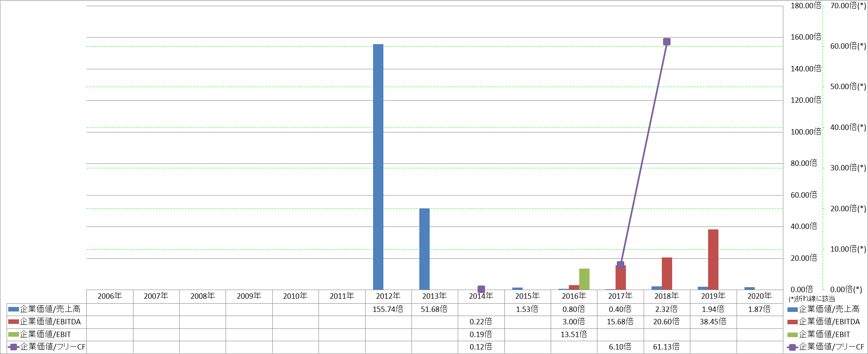Image resolution: width=868 pixels, height=354 pixels.
Task: Click the 13.51倍 EBIT cell
Action: point(574,334)
